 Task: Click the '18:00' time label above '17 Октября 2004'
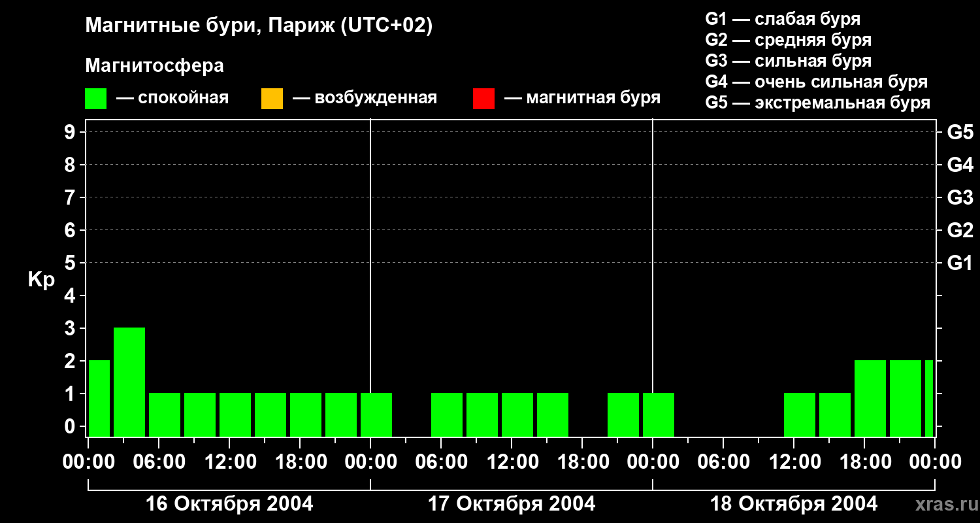tap(583, 462)
